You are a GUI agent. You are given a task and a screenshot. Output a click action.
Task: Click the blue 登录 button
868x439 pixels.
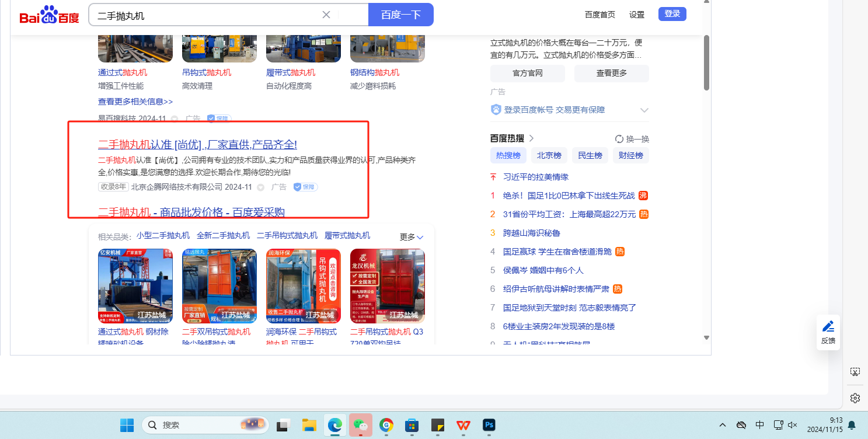click(x=672, y=14)
